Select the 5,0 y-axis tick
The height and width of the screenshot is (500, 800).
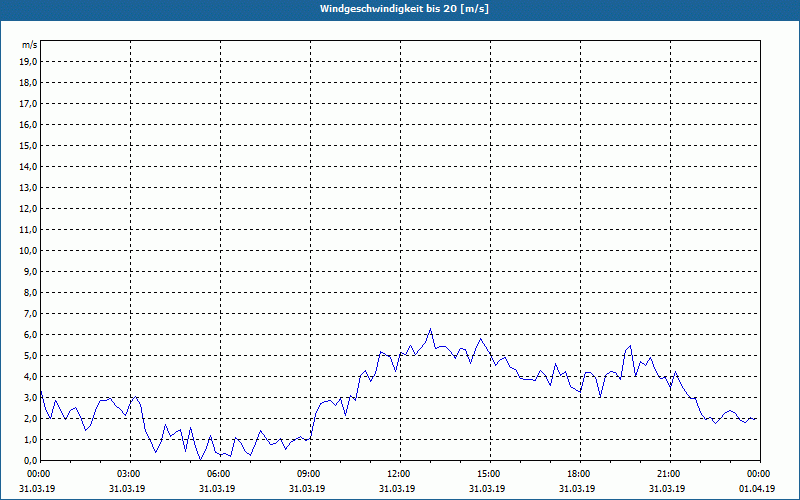[x=31, y=356]
